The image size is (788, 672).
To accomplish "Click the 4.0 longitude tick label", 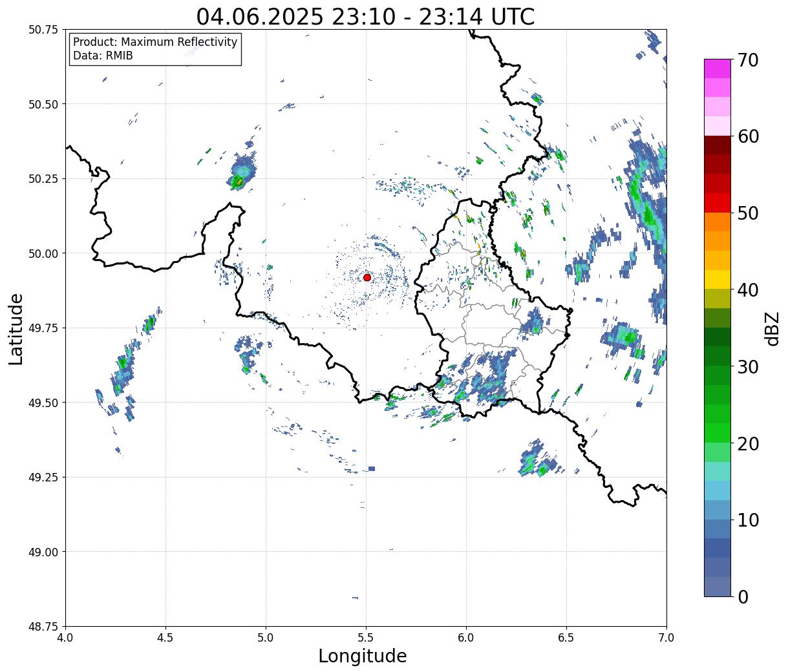I will click(x=65, y=638).
